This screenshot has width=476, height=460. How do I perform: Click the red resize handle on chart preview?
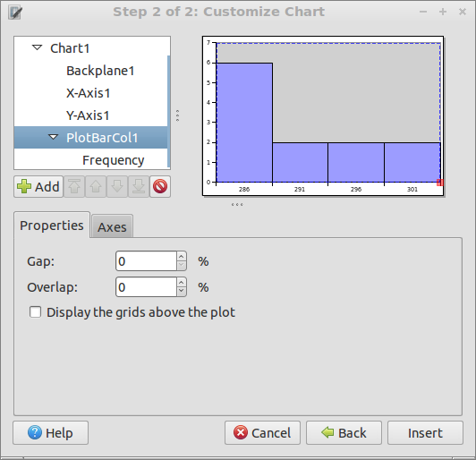point(440,183)
